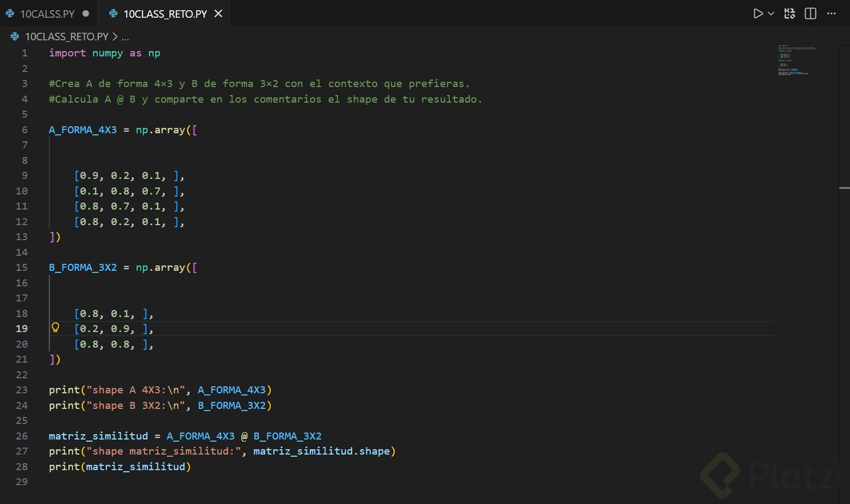This screenshot has width=850, height=504.
Task: Switch to the 10CALSS.PY tab
Action: point(47,14)
